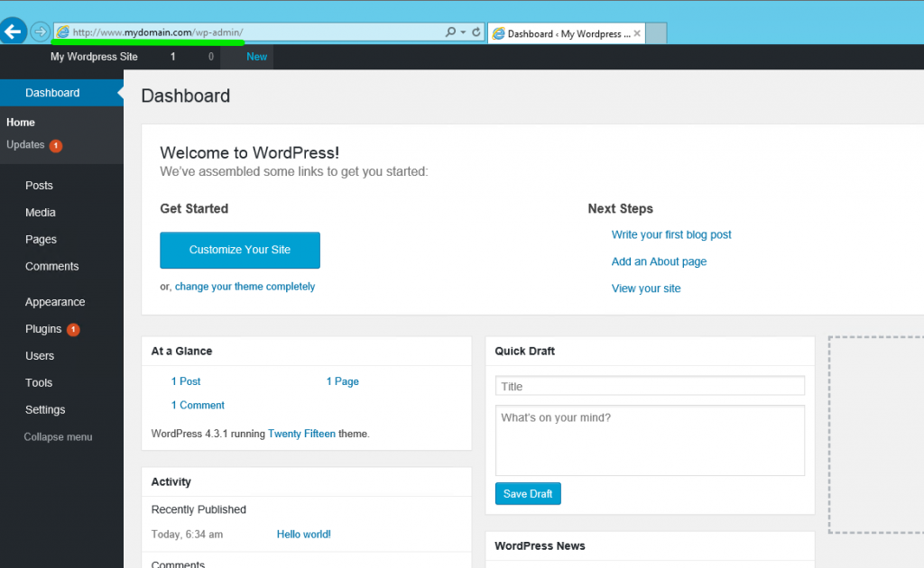Click the browser Forward arrow
The width and height of the screenshot is (924, 568).
(40, 31)
